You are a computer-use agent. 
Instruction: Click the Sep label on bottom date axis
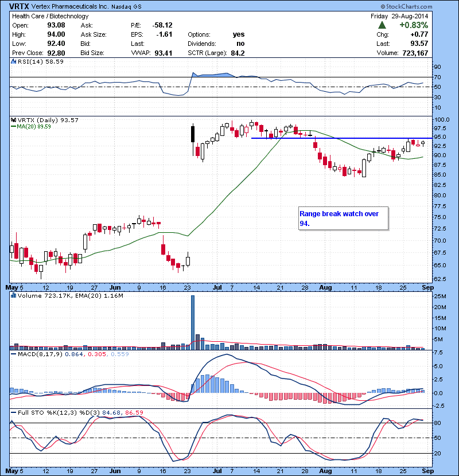pos(427,471)
